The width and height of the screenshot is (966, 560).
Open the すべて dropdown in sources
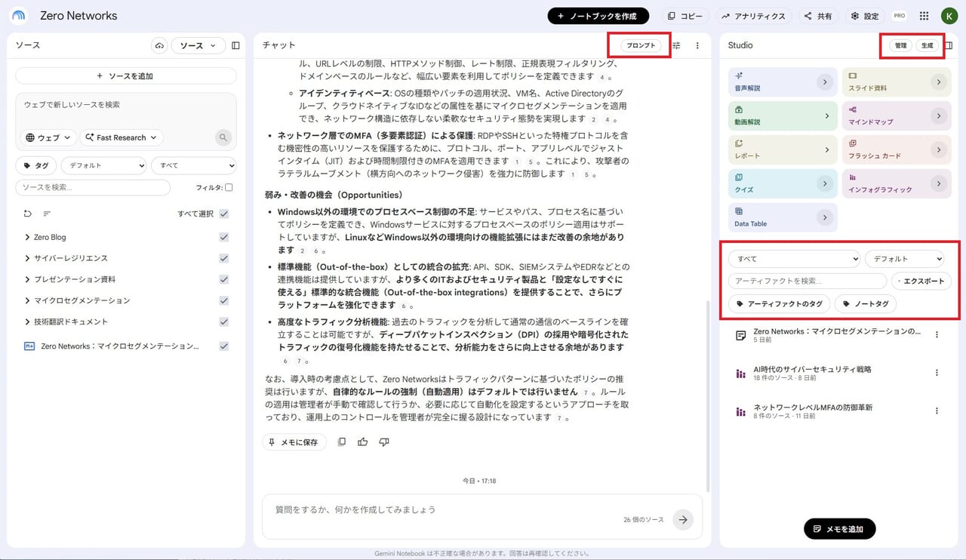193,165
